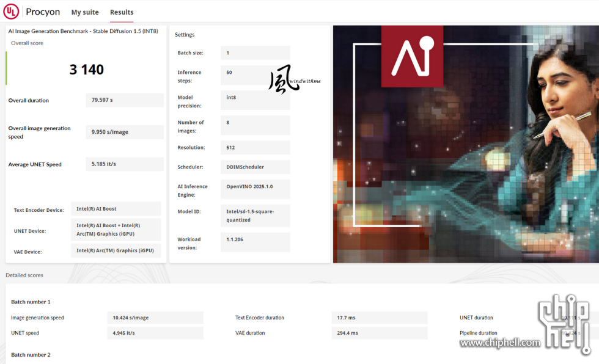Click the Batch number 2 heading
The width and height of the screenshot is (599, 364).
[x=31, y=355]
